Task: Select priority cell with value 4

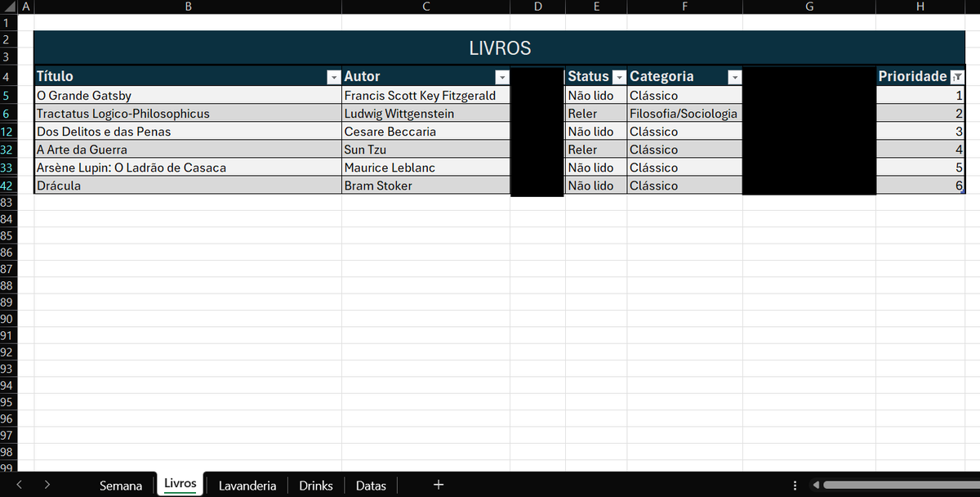Action: [920, 150]
